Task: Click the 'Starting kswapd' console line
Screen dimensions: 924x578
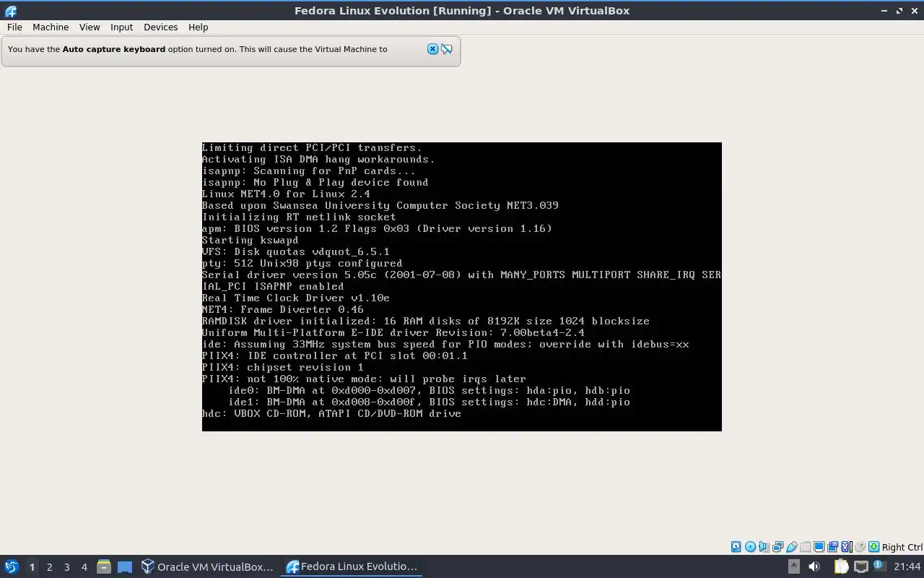Action: pyautogui.click(x=250, y=240)
